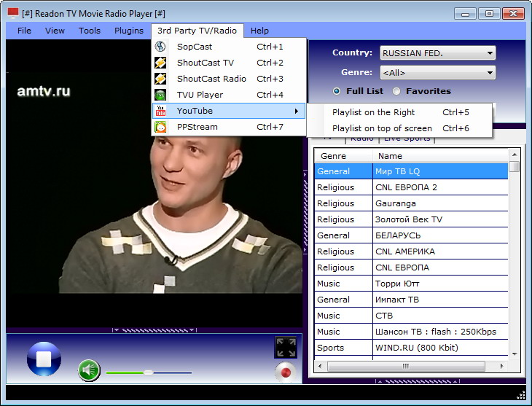Click the vertical scrollbar down arrow
532x406 pixels.
[x=515, y=354]
